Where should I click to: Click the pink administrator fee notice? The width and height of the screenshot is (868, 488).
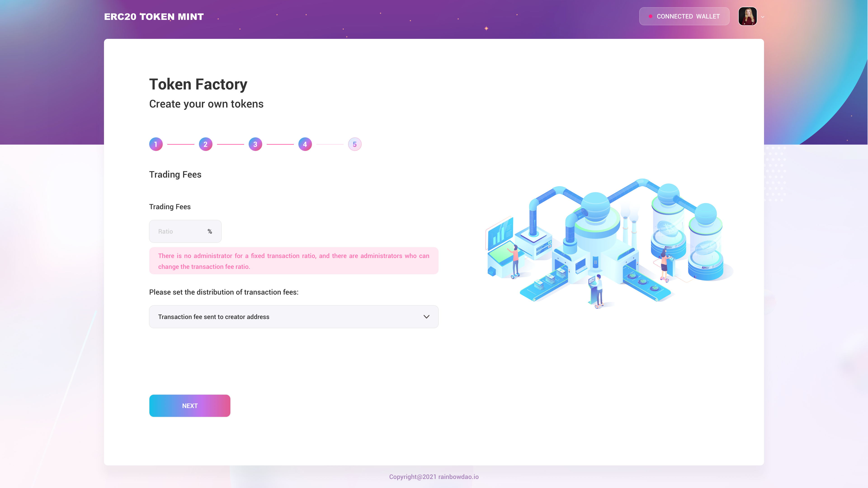coord(293,261)
